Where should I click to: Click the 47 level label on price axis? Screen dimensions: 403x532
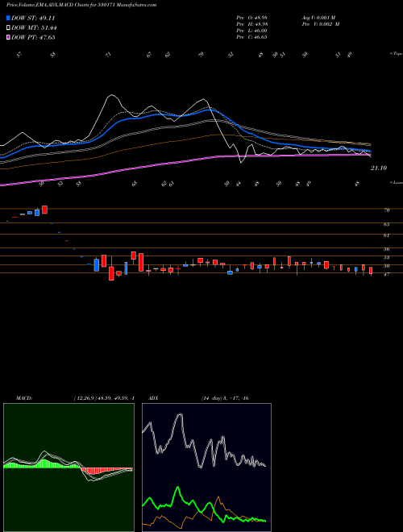[x=386, y=274]
